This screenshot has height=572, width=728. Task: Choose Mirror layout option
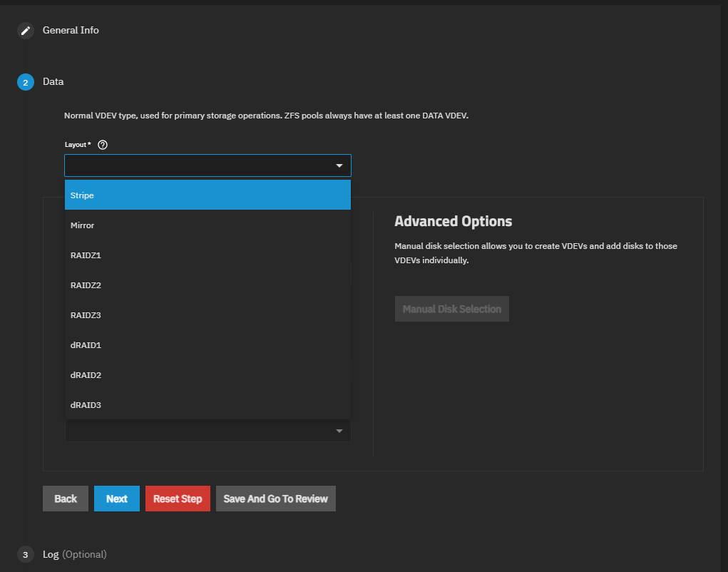pos(207,225)
